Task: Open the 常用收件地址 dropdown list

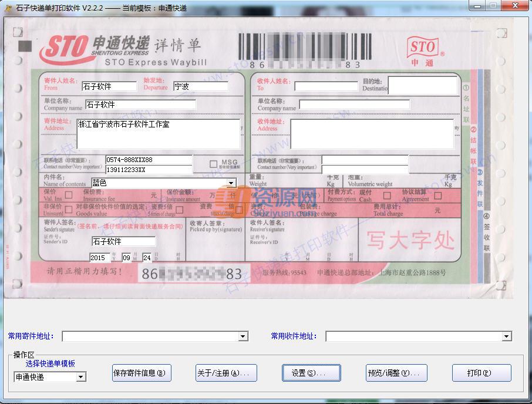Action: pos(507,336)
